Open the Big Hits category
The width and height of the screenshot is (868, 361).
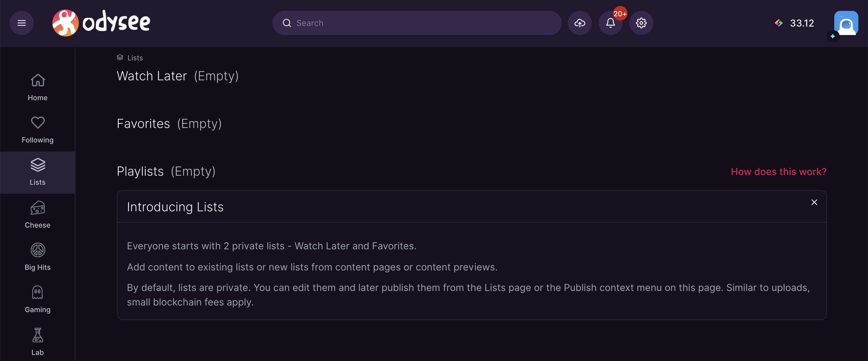pos(37,257)
